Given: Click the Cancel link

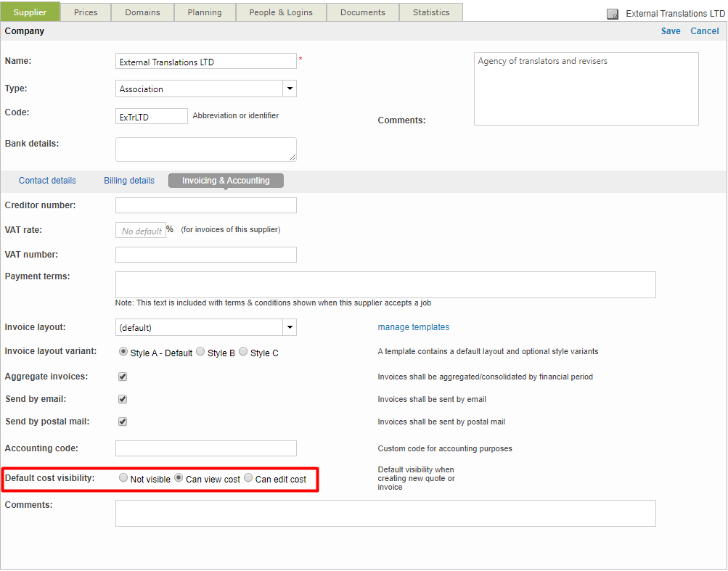Looking at the screenshot, I should tap(705, 31).
